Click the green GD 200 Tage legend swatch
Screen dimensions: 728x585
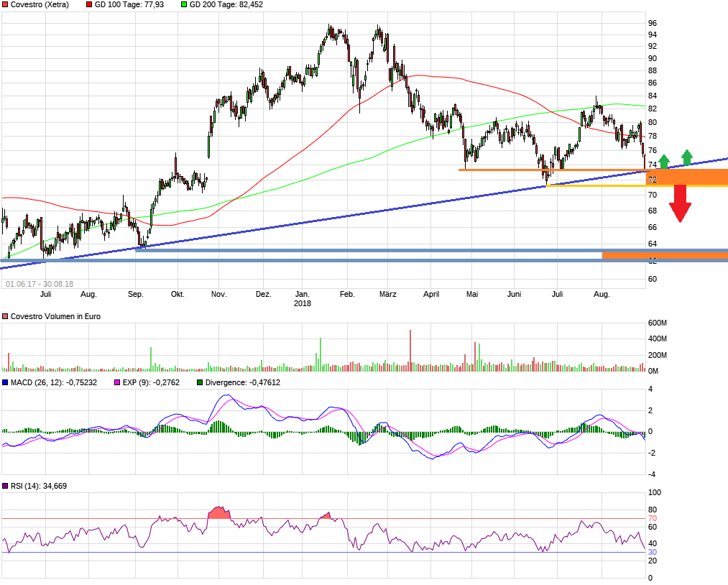[184, 4]
